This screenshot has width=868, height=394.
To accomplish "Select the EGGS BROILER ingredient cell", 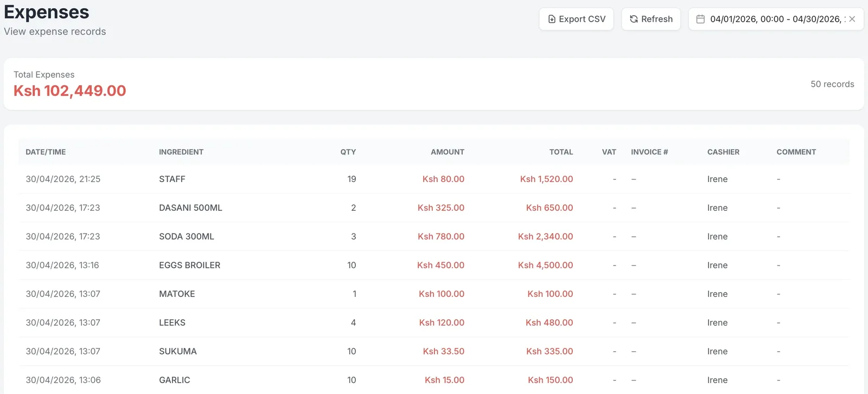I will click(x=190, y=265).
